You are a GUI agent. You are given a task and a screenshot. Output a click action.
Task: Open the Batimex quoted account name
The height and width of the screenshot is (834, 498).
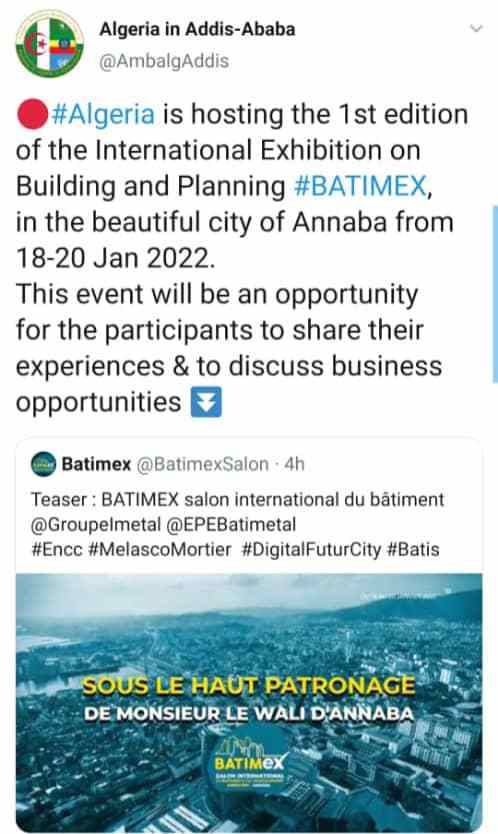pyautogui.click(x=96, y=464)
